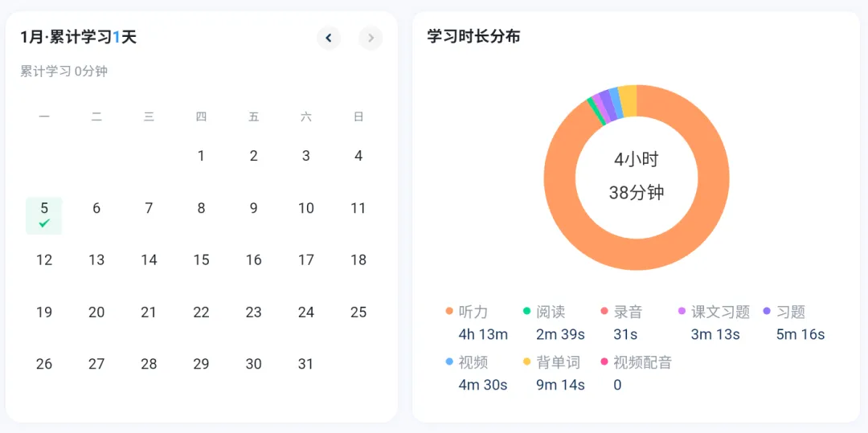868x433 pixels.
Task: Select January 1 in the calendar
Action: 201,156
